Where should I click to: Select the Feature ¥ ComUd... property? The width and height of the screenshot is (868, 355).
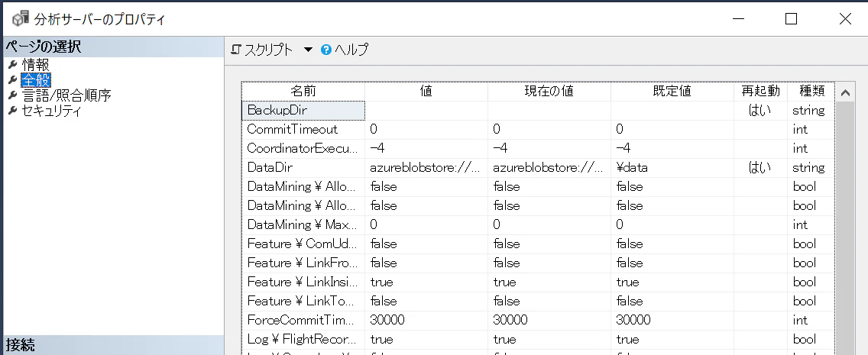[303, 244]
